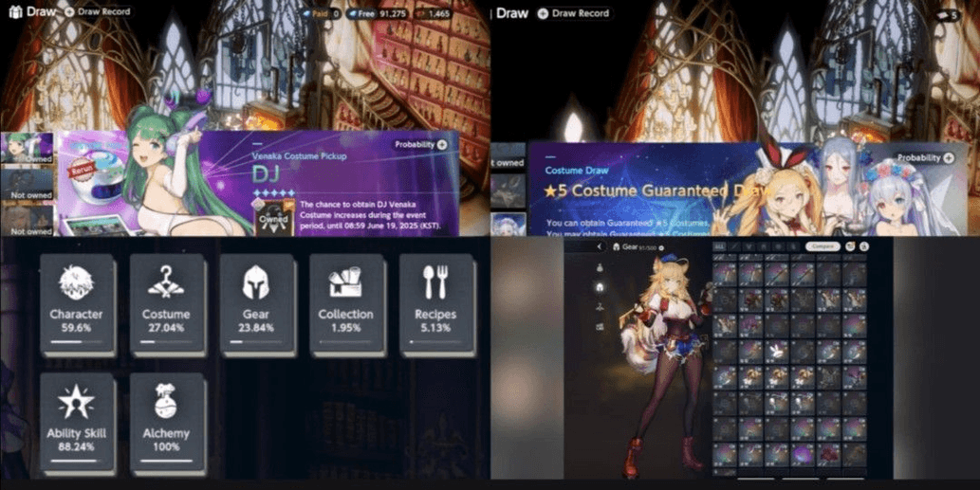Screen dimensions: 980x490
Task: Expand Probability on DJ Venaka banner
Action: coord(420,145)
